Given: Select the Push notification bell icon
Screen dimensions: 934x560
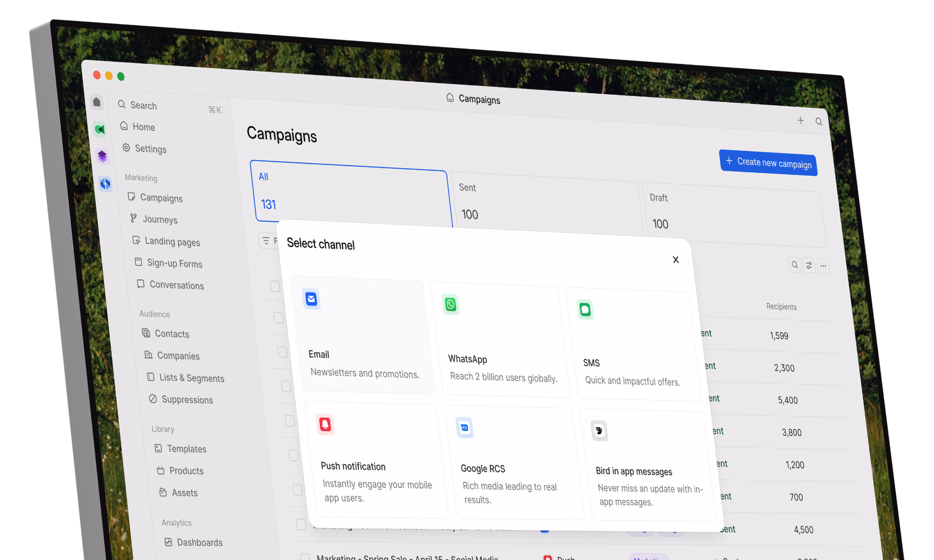Looking at the screenshot, I should pyautogui.click(x=325, y=424).
